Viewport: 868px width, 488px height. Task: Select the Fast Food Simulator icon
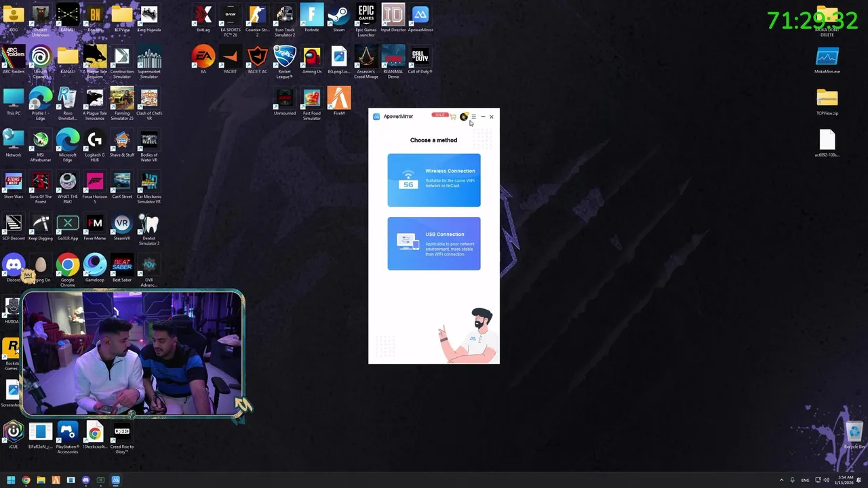(x=312, y=103)
